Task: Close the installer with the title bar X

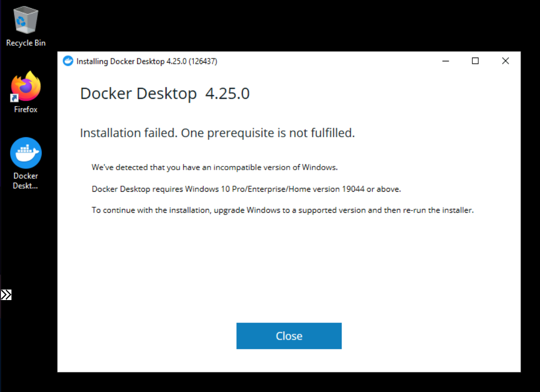Action: (505, 61)
